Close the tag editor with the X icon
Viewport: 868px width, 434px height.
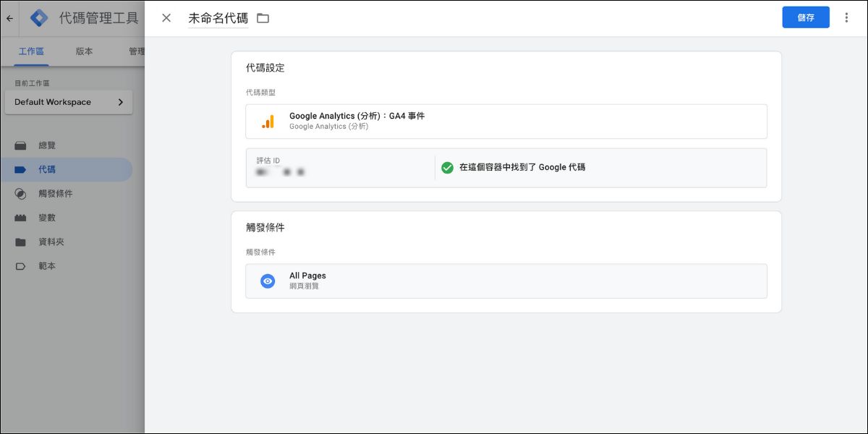166,18
